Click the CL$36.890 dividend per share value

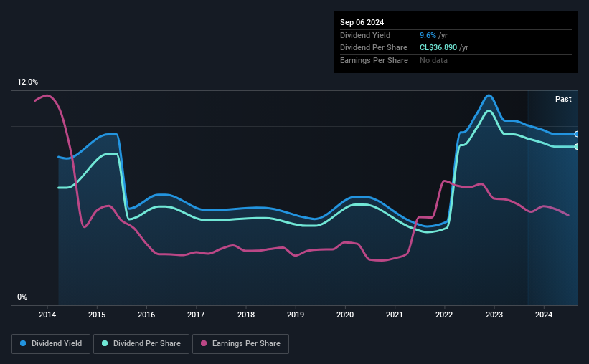point(438,48)
